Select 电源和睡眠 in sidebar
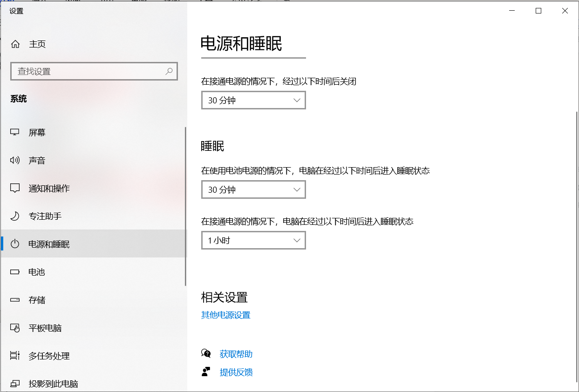 [93, 243]
